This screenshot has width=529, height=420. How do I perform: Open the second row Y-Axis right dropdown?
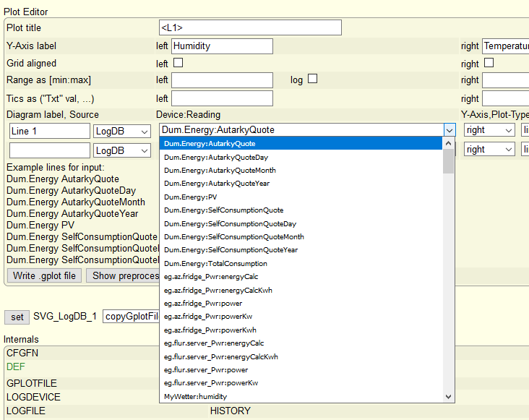click(489, 150)
